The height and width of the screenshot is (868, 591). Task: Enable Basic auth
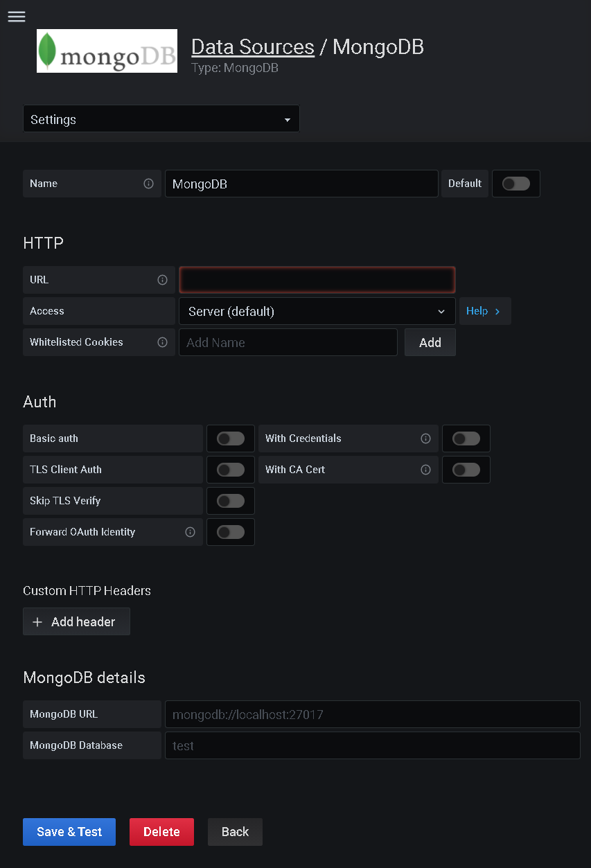[230, 438]
